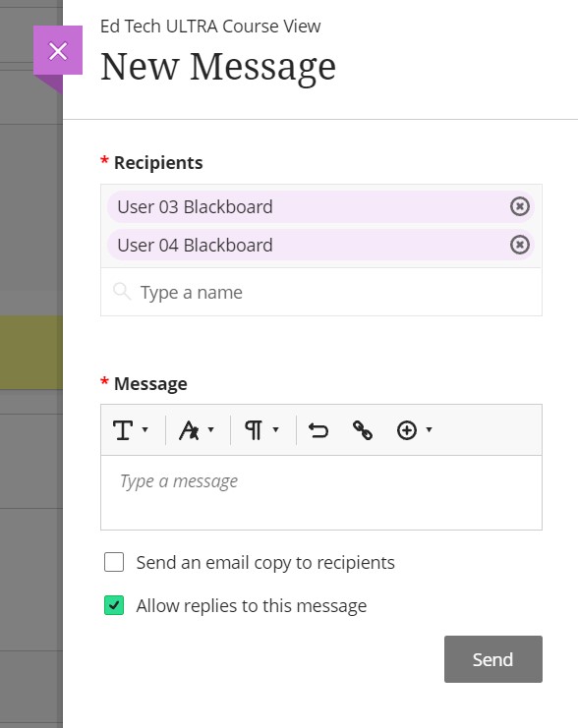Uncheck Allow replies to this message
Image resolution: width=578 pixels, height=728 pixels.
pos(114,605)
